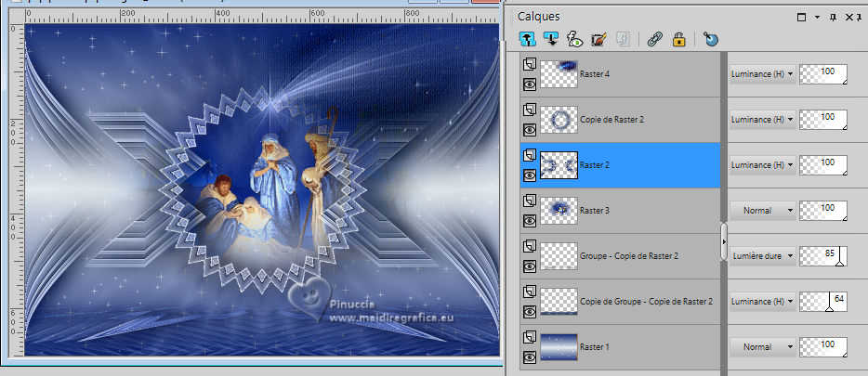
Task: Click the opacity field of Raster 1
Action: (x=823, y=346)
